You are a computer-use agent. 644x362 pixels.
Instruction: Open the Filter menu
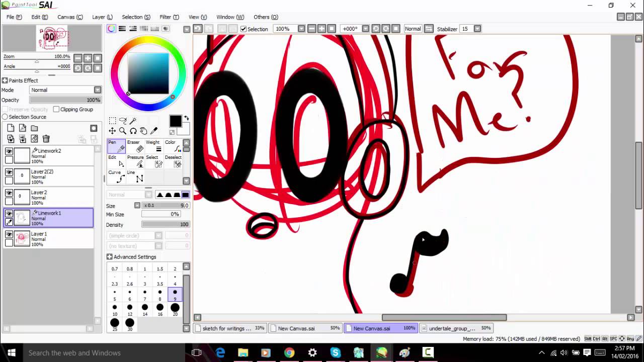(169, 17)
